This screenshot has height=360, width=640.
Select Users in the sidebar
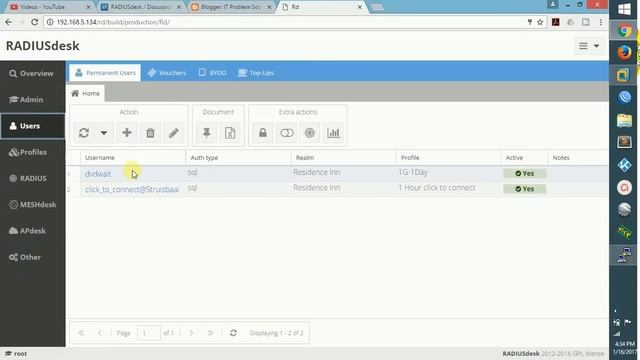tap(32, 126)
